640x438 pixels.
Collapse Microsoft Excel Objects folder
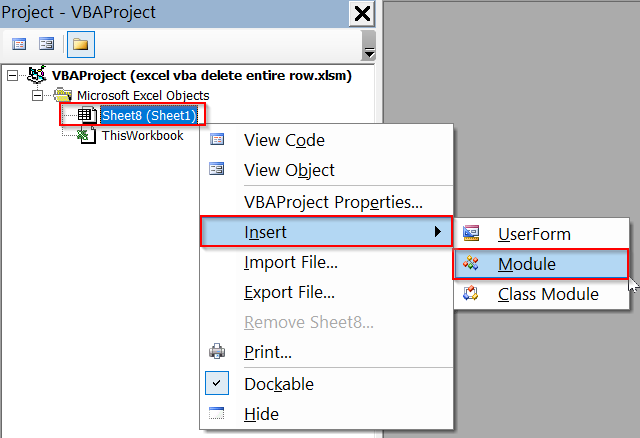point(38,95)
